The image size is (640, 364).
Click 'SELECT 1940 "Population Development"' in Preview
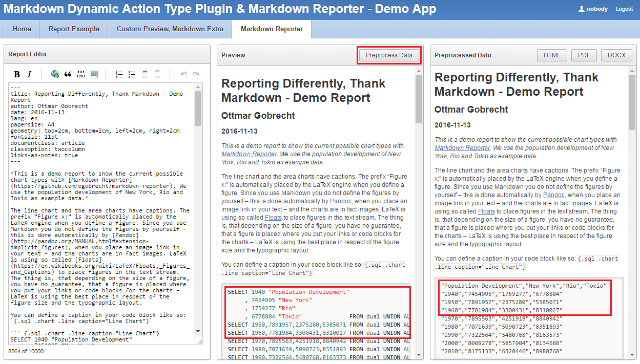(x=288, y=292)
